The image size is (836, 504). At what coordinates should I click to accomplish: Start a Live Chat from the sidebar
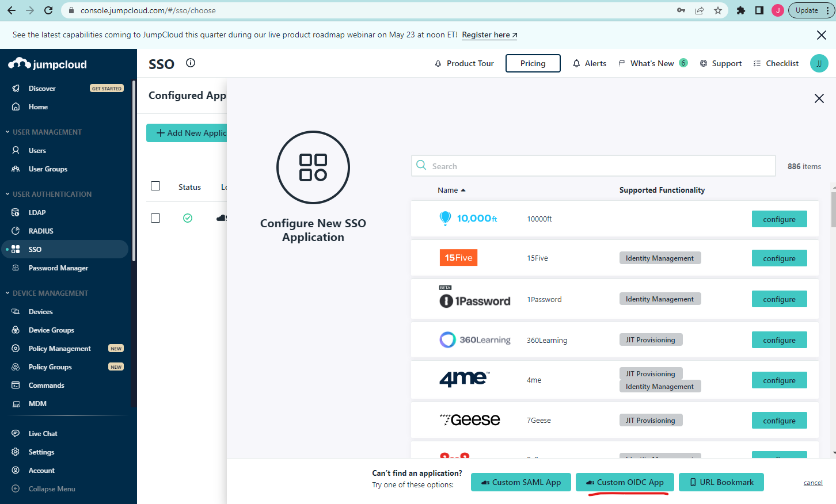click(43, 434)
